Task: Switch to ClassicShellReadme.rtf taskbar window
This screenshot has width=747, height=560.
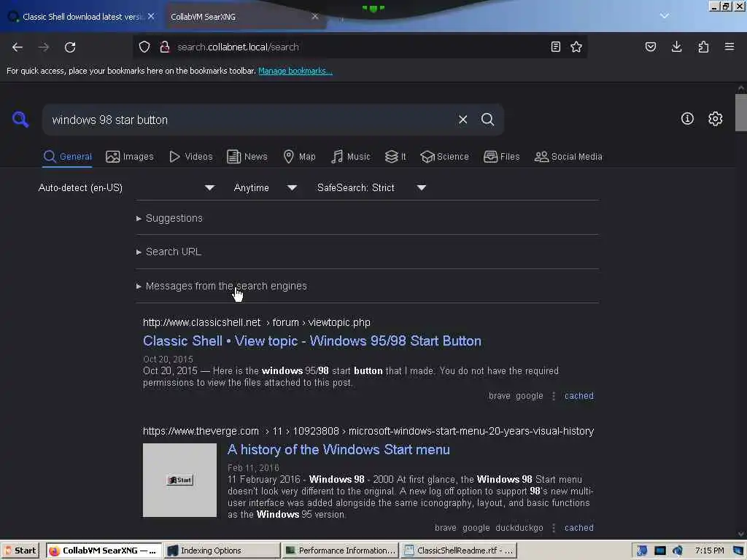Action: [x=460, y=551]
